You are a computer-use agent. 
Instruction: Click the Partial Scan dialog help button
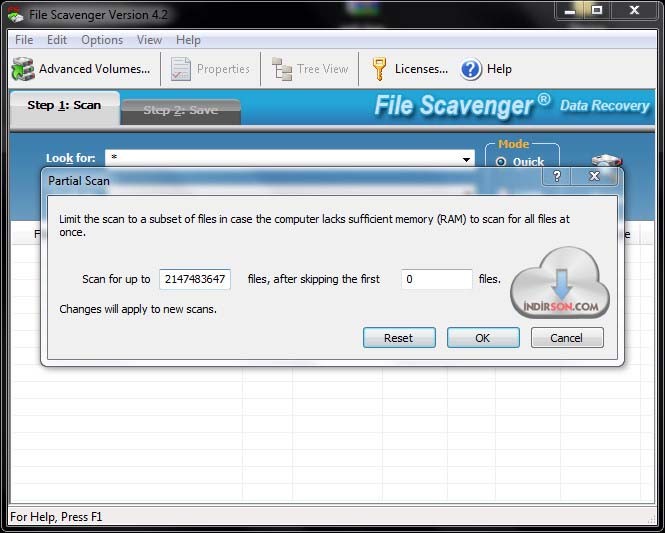(x=557, y=176)
